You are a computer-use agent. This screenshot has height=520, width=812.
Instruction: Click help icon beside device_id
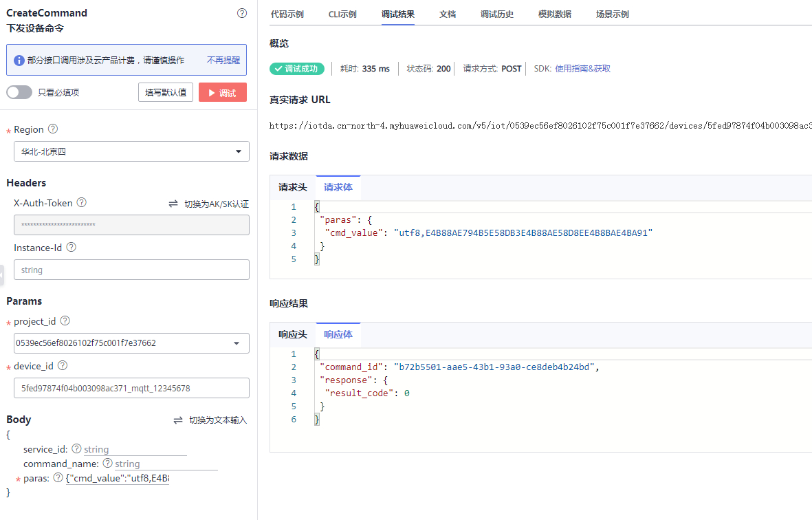tap(63, 365)
